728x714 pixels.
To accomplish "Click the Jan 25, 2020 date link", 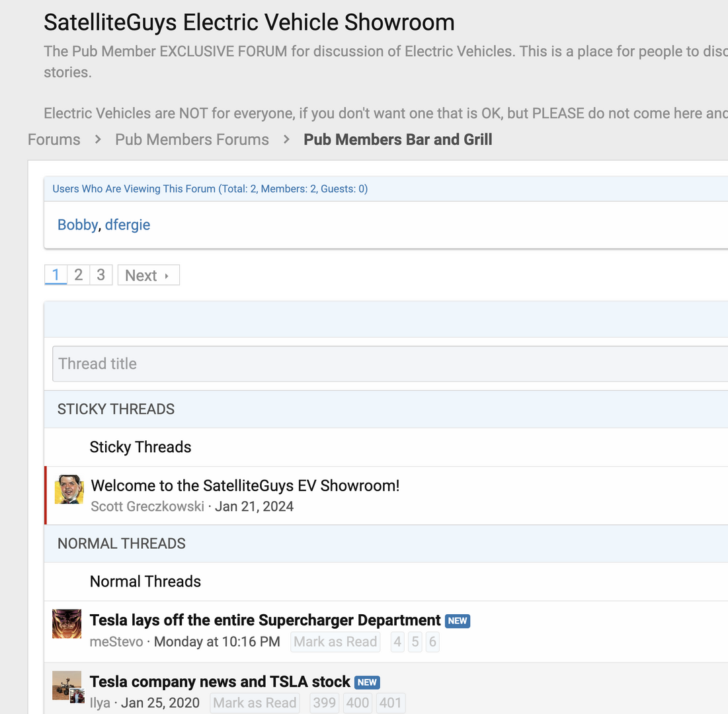I will (x=160, y=703).
